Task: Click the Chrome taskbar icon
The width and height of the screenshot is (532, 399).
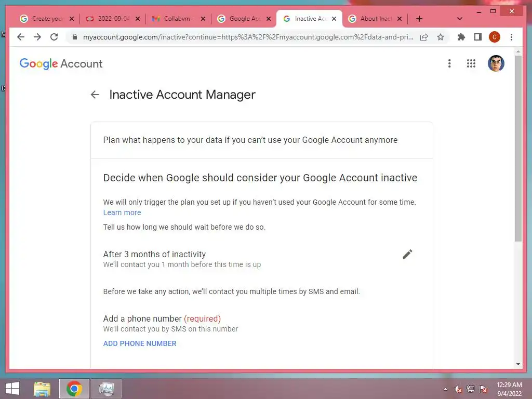Action: click(x=74, y=389)
